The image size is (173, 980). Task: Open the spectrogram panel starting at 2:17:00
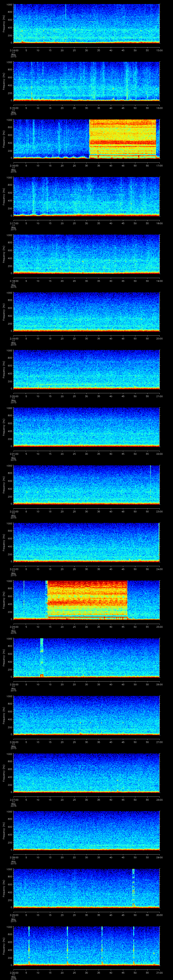pyautogui.click(x=87, y=196)
